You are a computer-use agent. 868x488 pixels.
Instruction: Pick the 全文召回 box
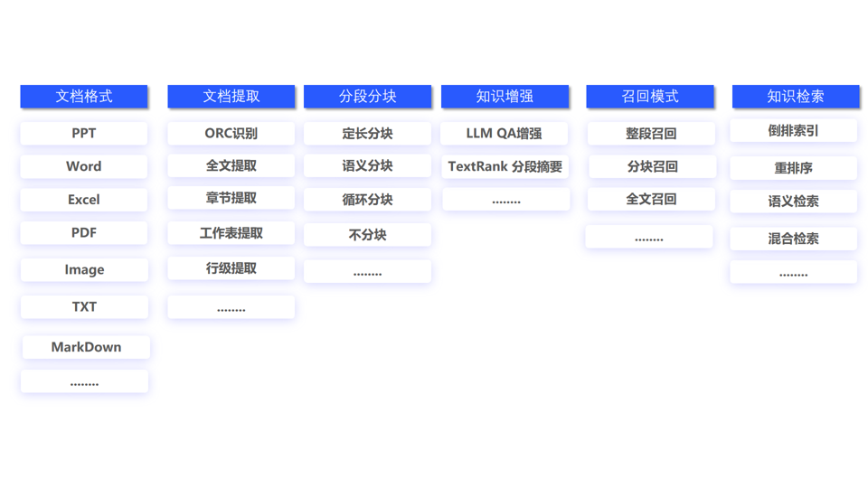tap(651, 199)
